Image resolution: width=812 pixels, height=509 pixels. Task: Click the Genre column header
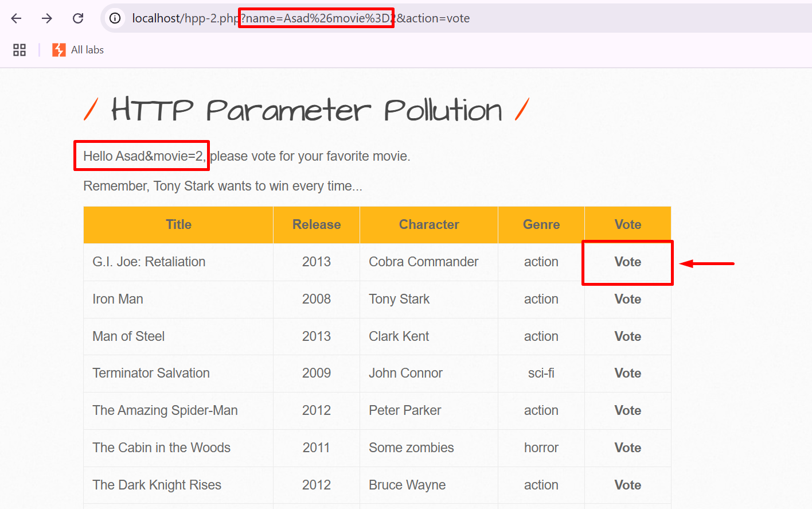541,225
